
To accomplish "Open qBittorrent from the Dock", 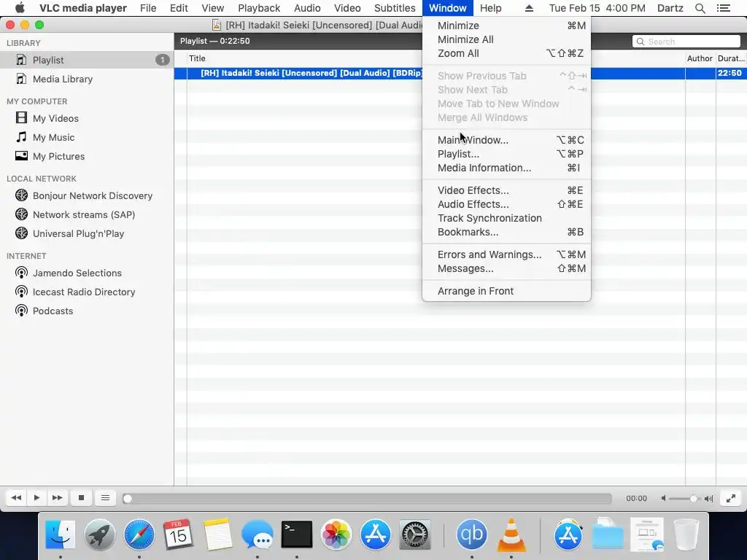I will (472, 534).
